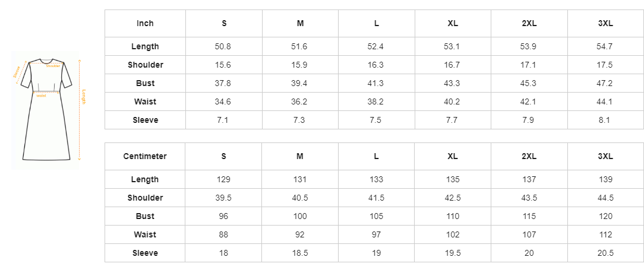Click the 38.2 waist value for size L

[376, 101]
